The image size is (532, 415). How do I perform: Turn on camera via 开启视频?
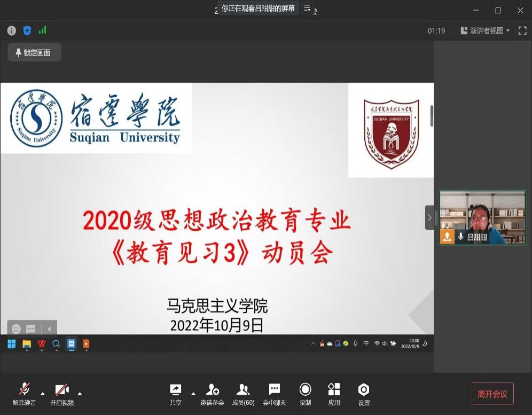coord(62,394)
